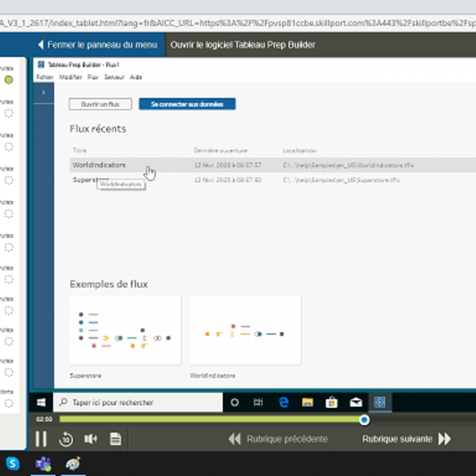
Task: Click the Tableau Prep Builder title icon
Action: tap(41, 64)
